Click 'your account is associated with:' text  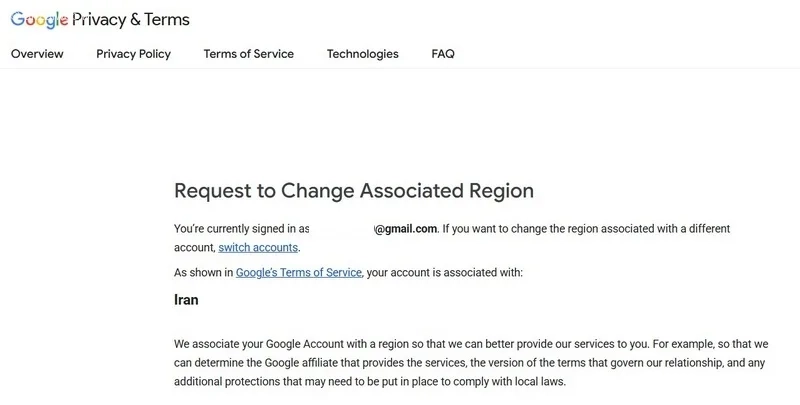click(x=444, y=272)
